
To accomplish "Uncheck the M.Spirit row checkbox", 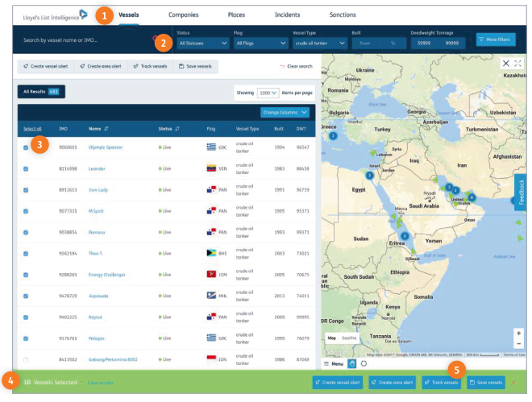I will pyautogui.click(x=26, y=211).
